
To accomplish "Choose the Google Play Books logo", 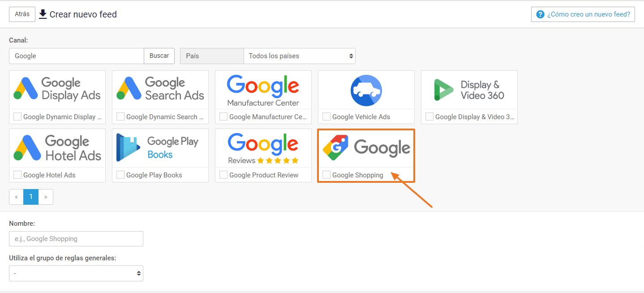I will [x=157, y=147].
